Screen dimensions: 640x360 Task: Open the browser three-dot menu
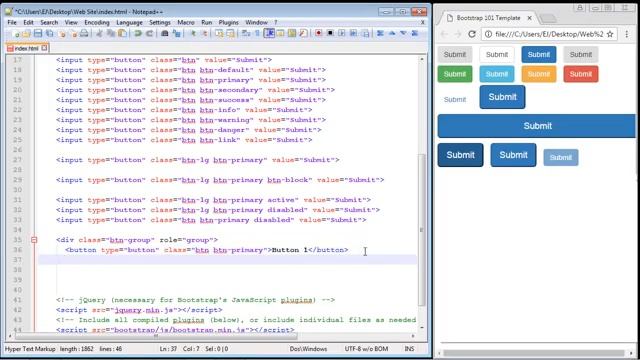[x=627, y=34]
